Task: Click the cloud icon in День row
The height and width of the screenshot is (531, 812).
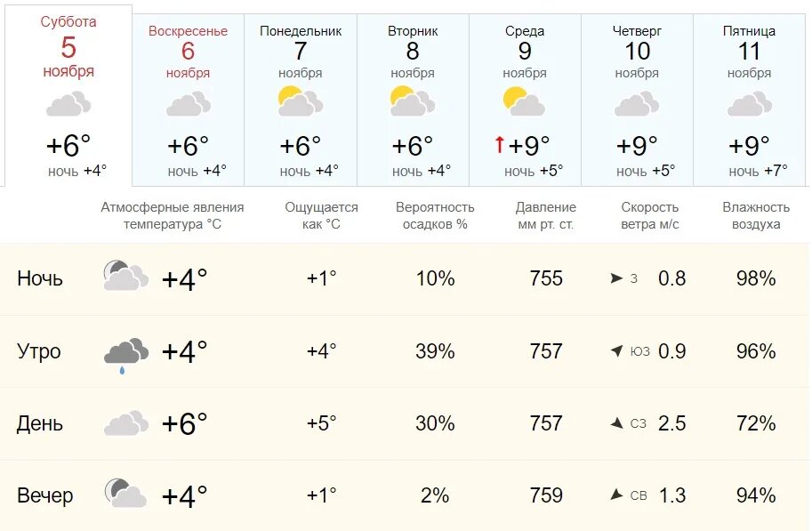Action: 125,423
